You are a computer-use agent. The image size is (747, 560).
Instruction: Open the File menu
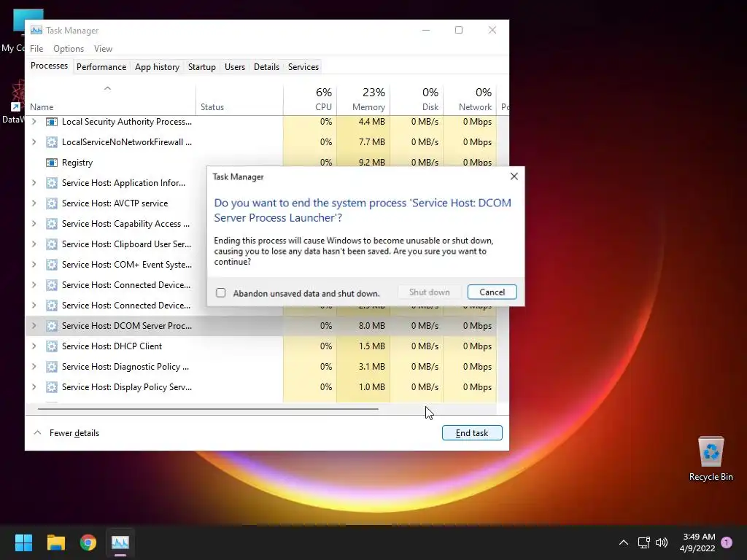click(36, 49)
